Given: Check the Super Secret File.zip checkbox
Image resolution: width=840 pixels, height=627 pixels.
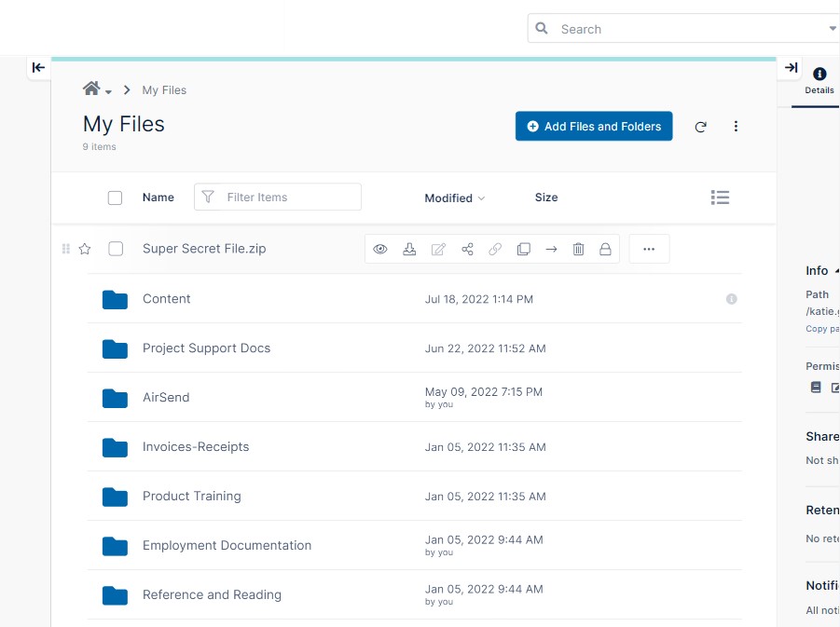Looking at the screenshot, I should 116,249.
